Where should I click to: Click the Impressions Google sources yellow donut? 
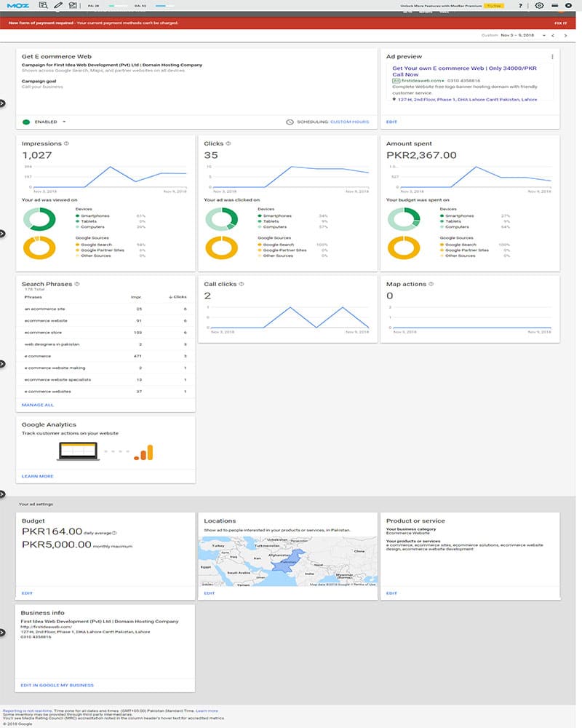39,248
